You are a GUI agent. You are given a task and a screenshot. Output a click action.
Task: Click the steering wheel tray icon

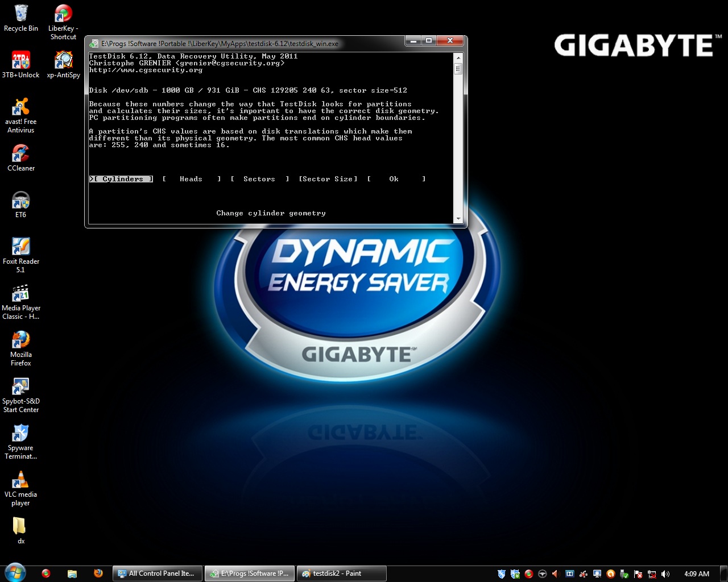543,574
